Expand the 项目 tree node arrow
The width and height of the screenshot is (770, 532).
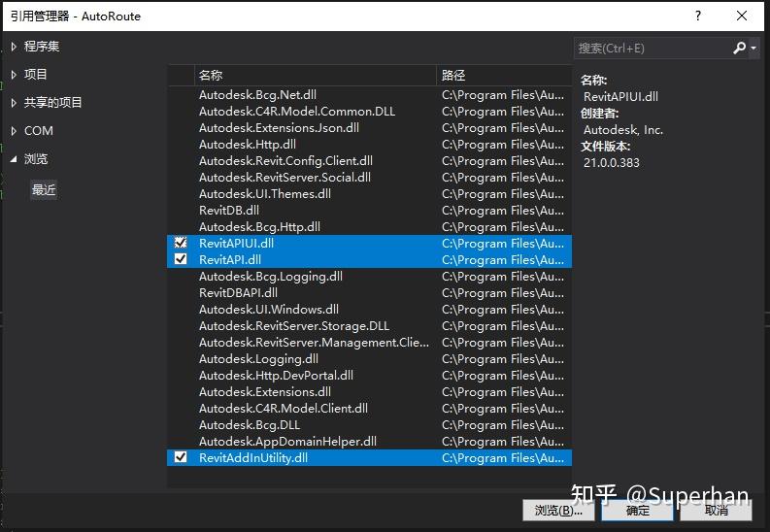coord(14,75)
